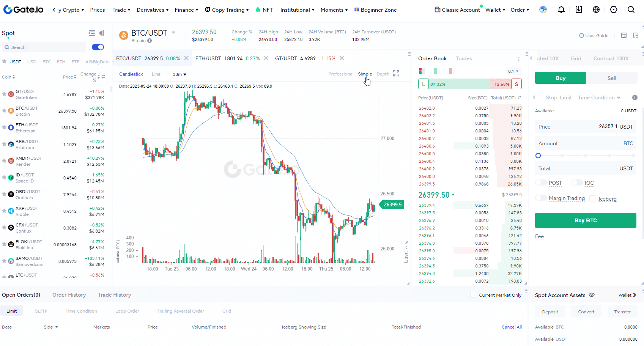Click the layout window icon near User Guide
644x346 pixels.
[x=624, y=35]
